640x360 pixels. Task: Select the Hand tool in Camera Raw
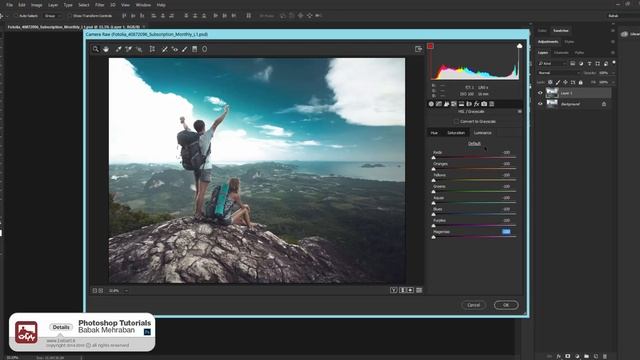click(106, 49)
